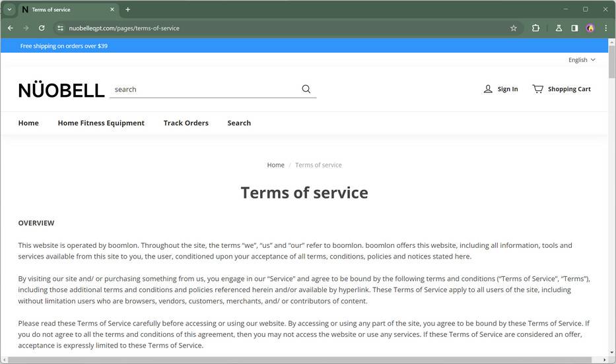Go to Home in navigation menu
The image size is (616, 364).
click(28, 123)
